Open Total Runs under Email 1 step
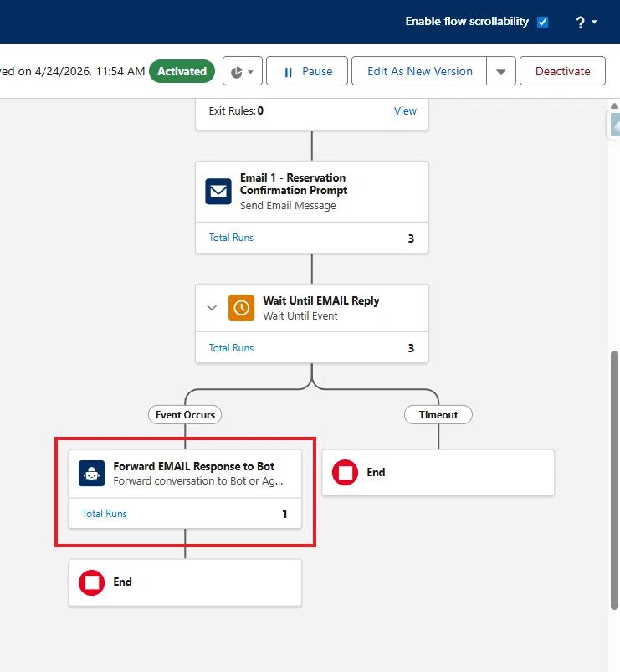Viewport: 620px width, 672px height. (x=231, y=238)
